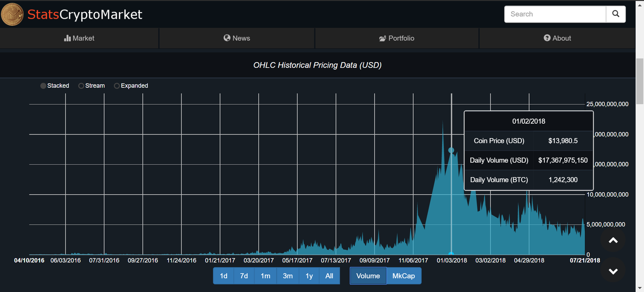Go to the Portfolio tab
Image resolution: width=644 pixels, height=292 pixels.
(396, 38)
